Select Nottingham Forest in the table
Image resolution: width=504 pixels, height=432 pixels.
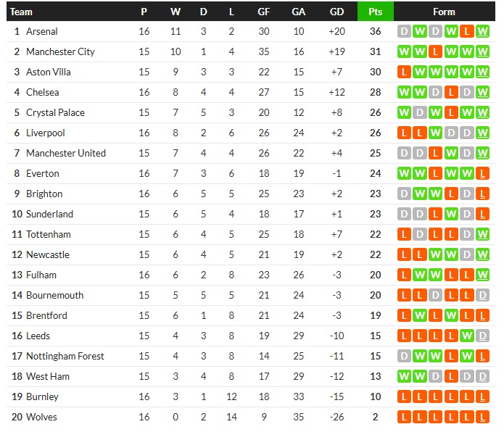pyautogui.click(x=65, y=357)
